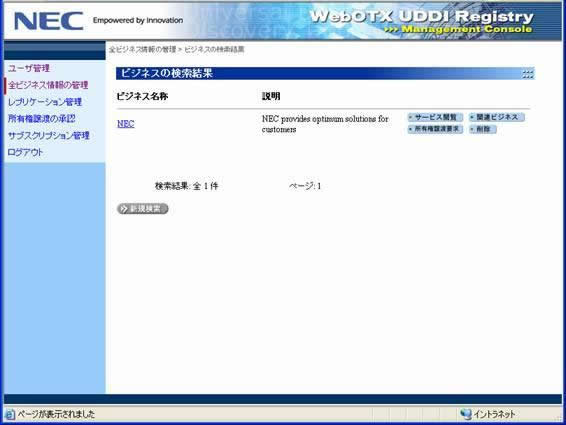Click the イントラネット zone globe icon
Viewport: 566px width, 425px height.
click(466, 414)
